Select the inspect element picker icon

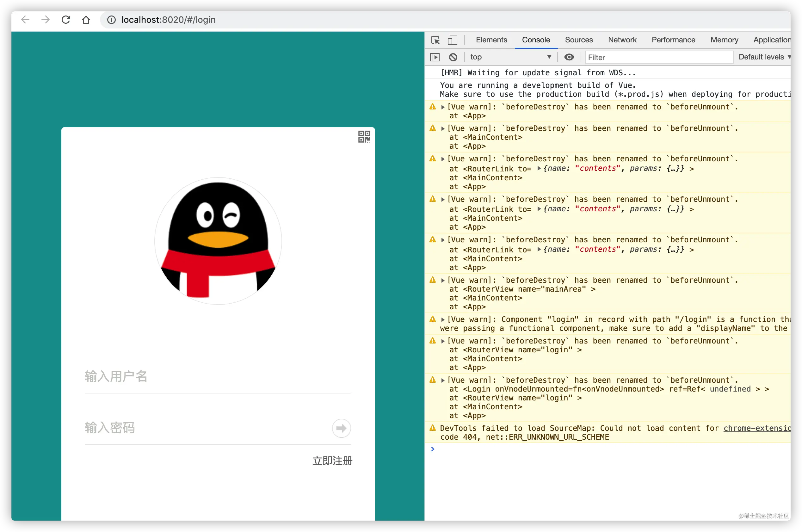pyautogui.click(x=435, y=40)
